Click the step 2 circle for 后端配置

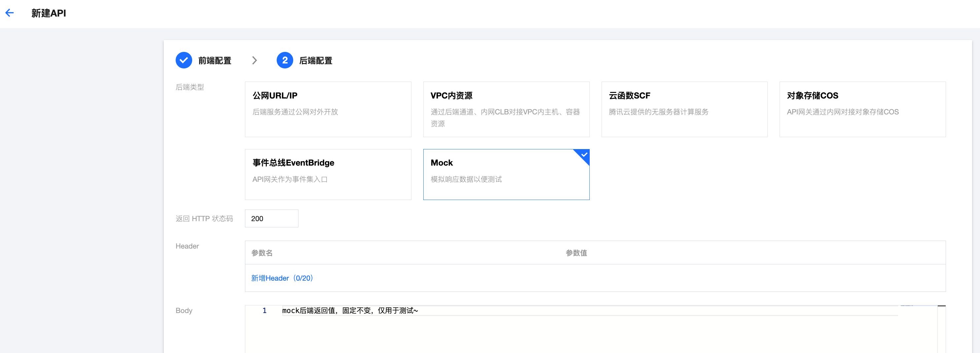tap(285, 60)
